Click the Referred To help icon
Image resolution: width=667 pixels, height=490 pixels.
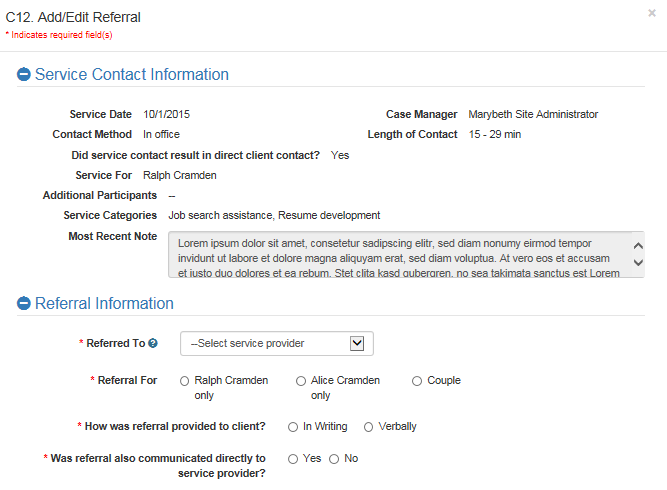pos(153,343)
